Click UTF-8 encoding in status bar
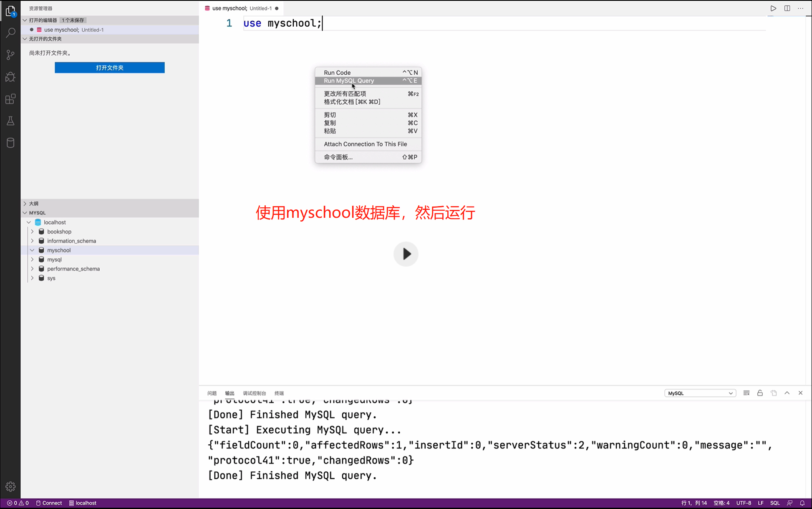812x509 pixels. (744, 503)
